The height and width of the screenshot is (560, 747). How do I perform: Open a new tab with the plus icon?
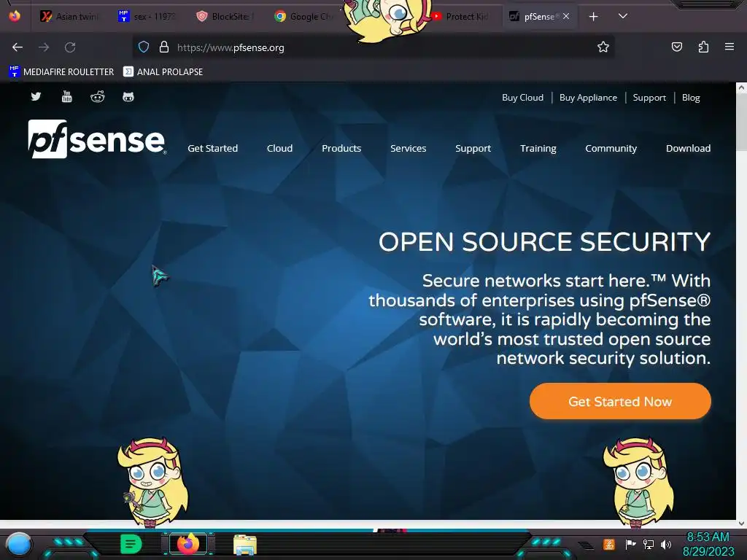[x=593, y=17]
